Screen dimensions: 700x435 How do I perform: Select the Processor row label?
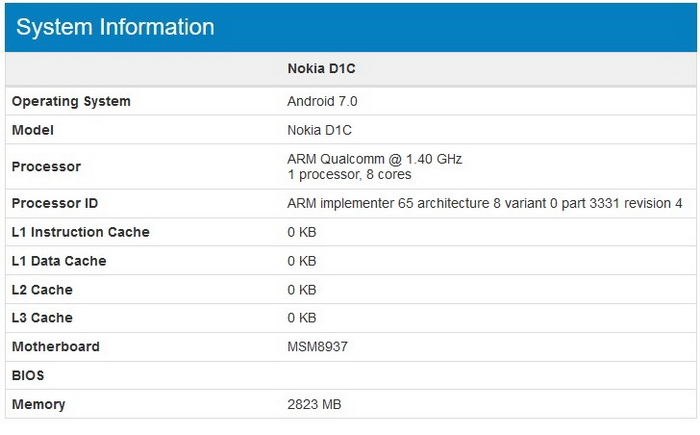[x=46, y=167]
